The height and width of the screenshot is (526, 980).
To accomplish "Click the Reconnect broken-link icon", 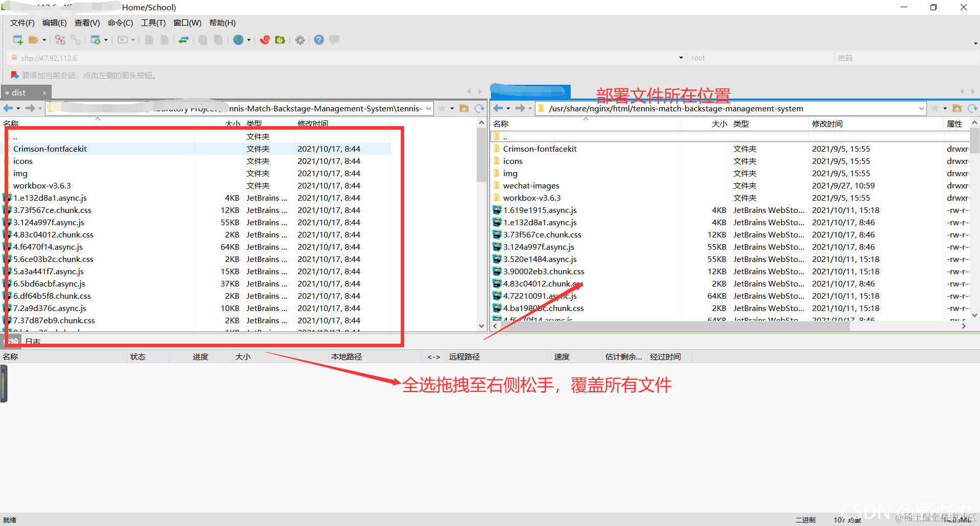I will coord(60,40).
